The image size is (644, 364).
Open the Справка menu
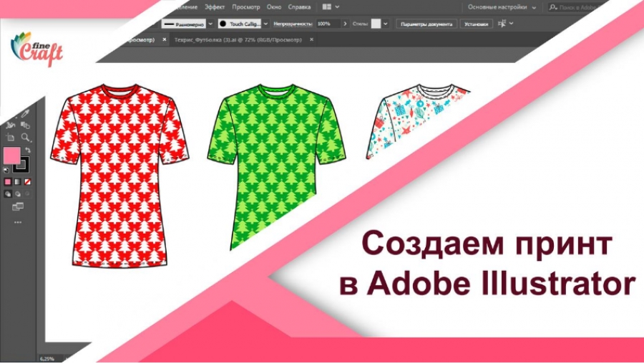coord(299,7)
